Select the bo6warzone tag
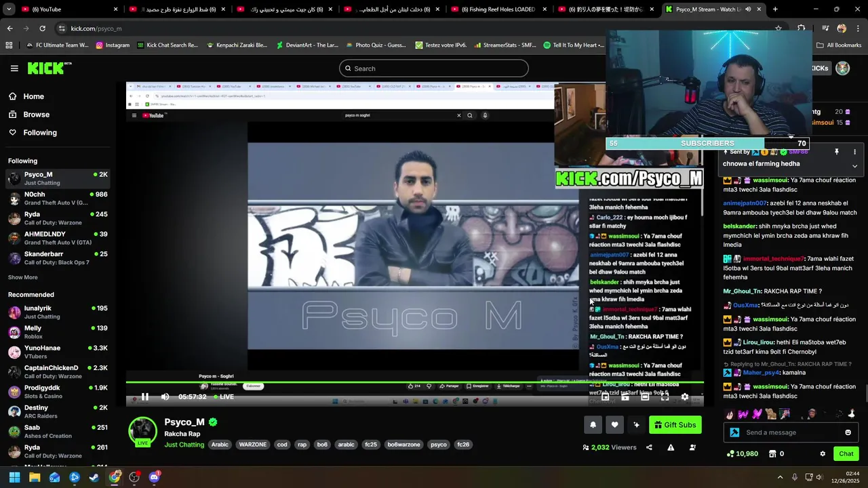 [x=403, y=445]
